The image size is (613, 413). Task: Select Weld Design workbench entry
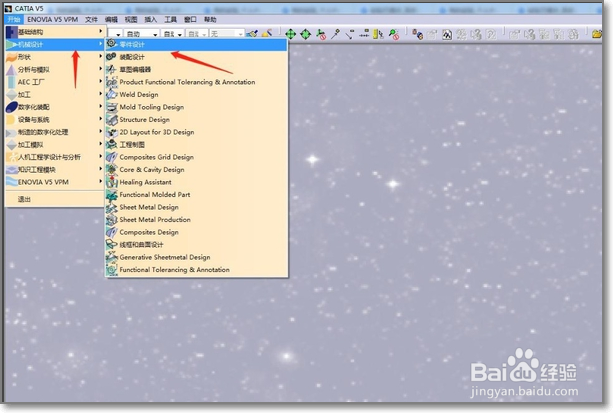point(197,95)
